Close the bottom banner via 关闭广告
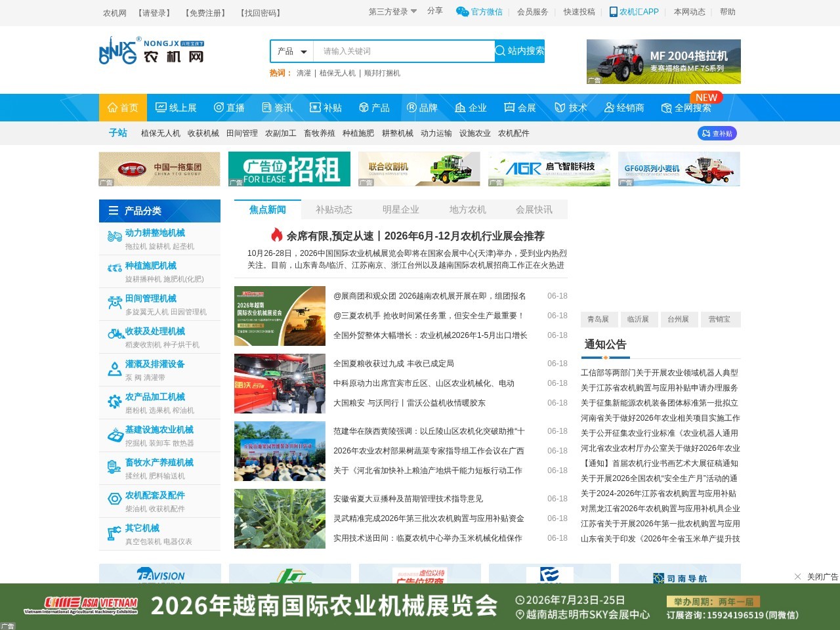The height and width of the screenshot is (630, 840). click(816, 577)
